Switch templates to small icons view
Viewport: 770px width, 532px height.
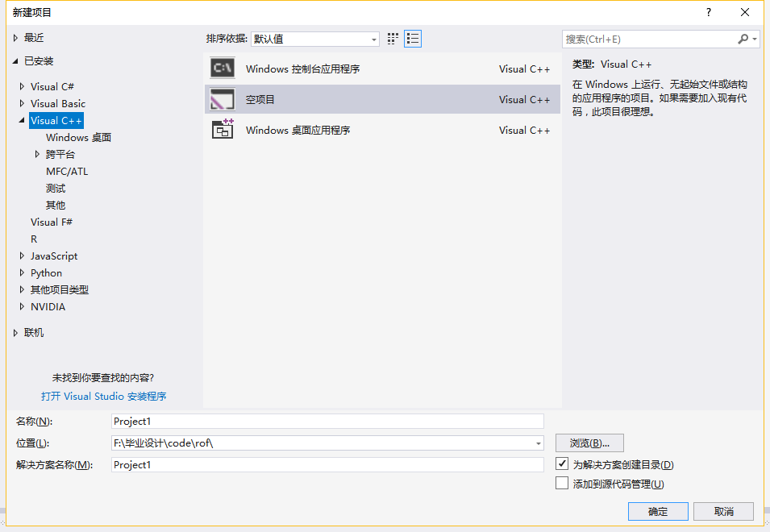point(393,38)
